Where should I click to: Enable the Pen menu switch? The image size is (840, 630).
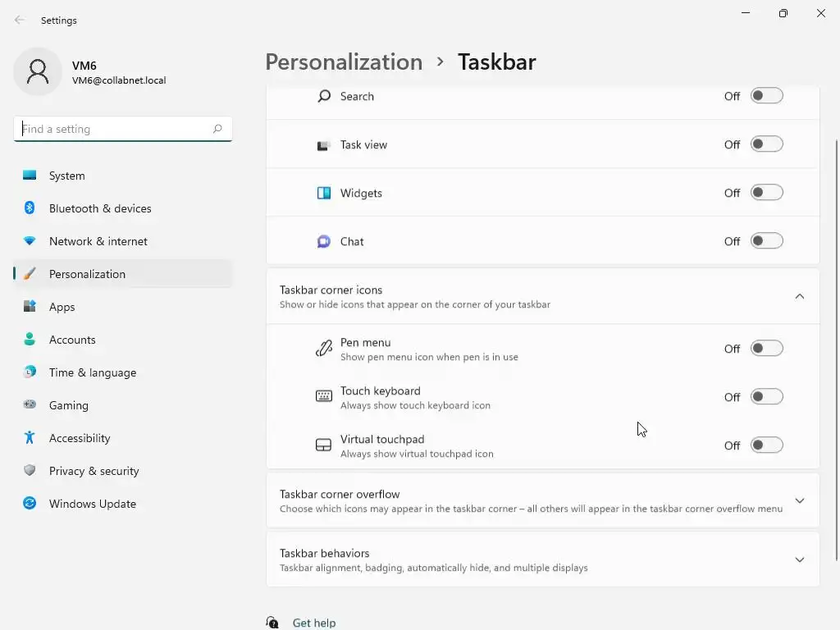767,349
